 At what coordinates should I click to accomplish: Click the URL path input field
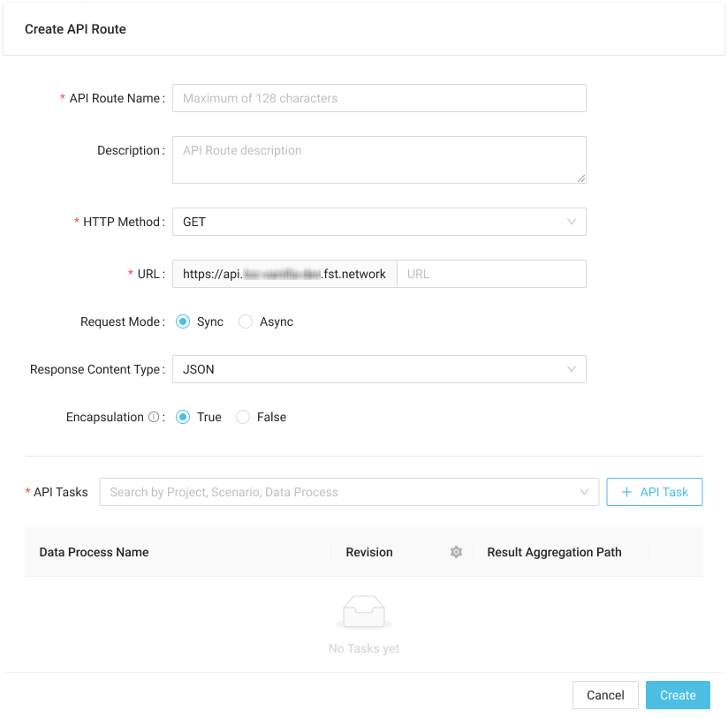(490, 274)
